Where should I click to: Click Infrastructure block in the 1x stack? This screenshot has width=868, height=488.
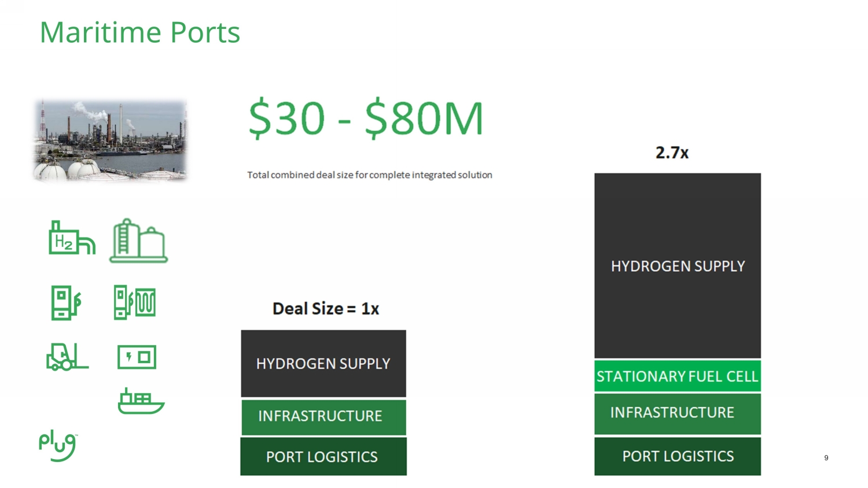tap(323, 417)
